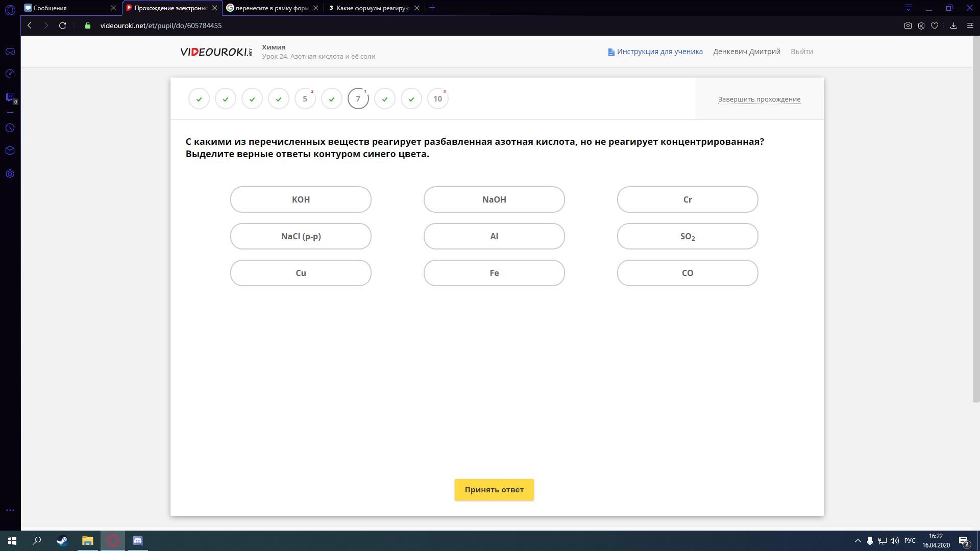
Task: Open File Explorer from taskbar
Action: 88,541
